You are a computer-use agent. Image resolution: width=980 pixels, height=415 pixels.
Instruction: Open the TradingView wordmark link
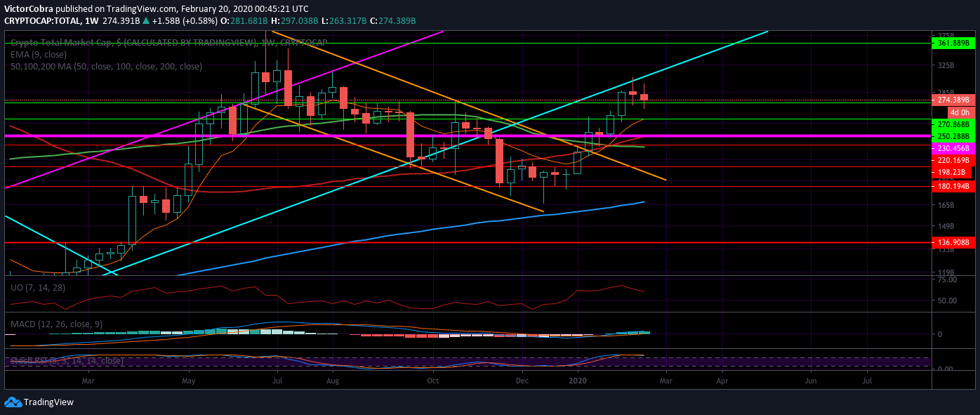[48, 402]
